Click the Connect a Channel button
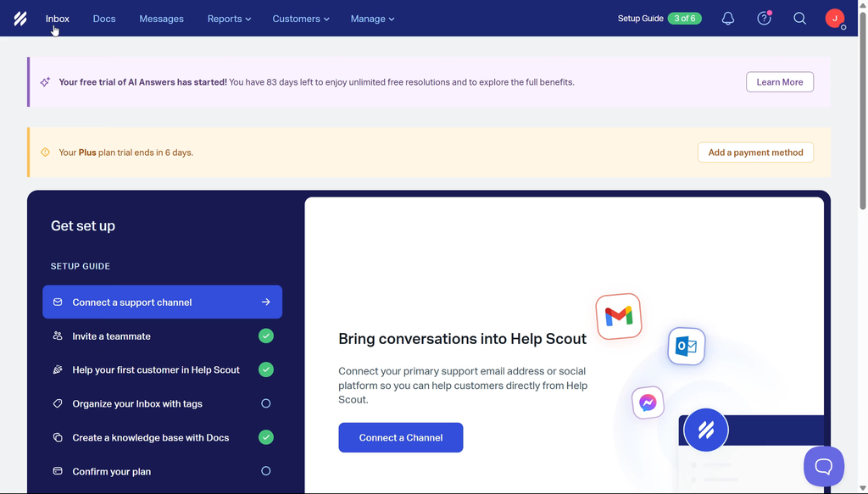This screenshot has width=868, height=494. [401, 437]
